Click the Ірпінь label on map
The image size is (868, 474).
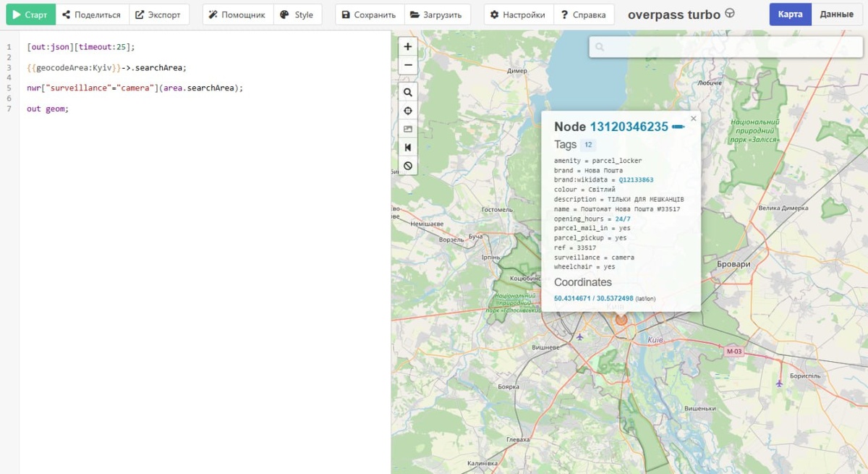point(490,257)
